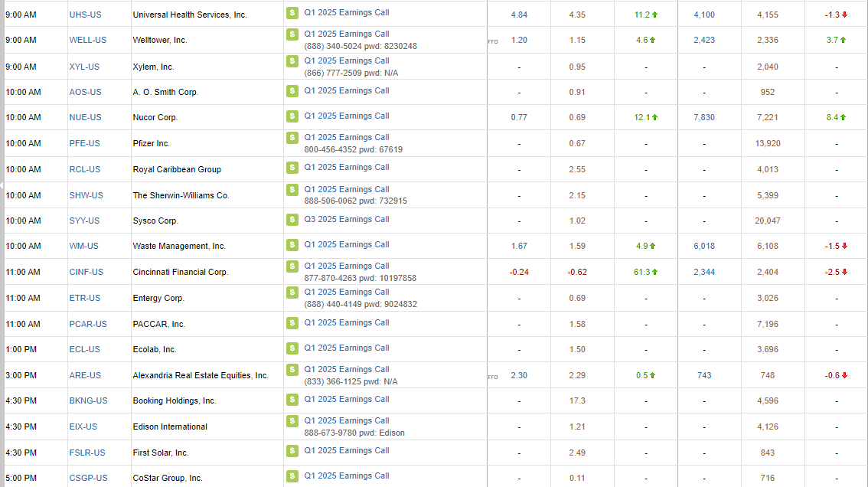
Task: Click the green dollar icon for Ecolab
Action: click(292, 348)
